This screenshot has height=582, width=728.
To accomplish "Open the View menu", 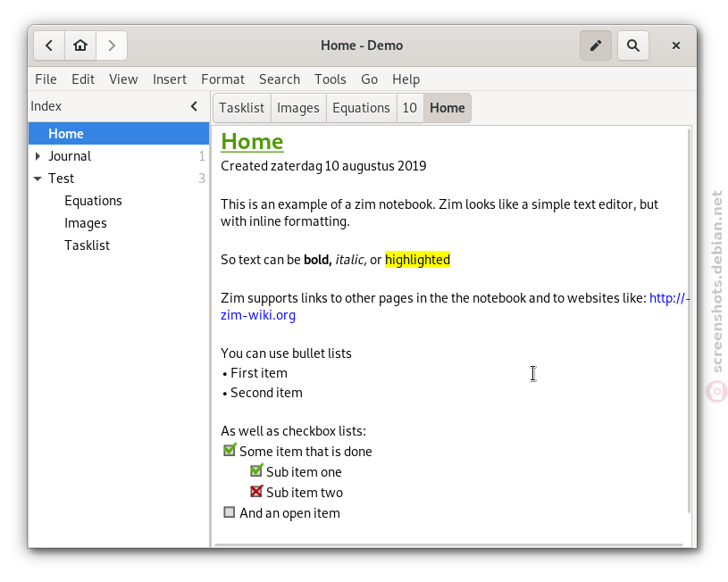I will (x=123, y=79).
